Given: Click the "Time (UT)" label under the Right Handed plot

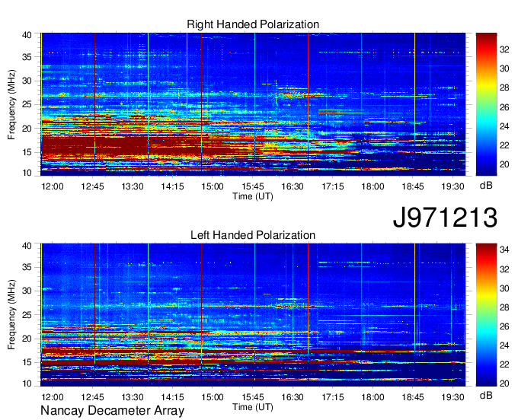Looking at the screenshot, I should click(253, 196).
